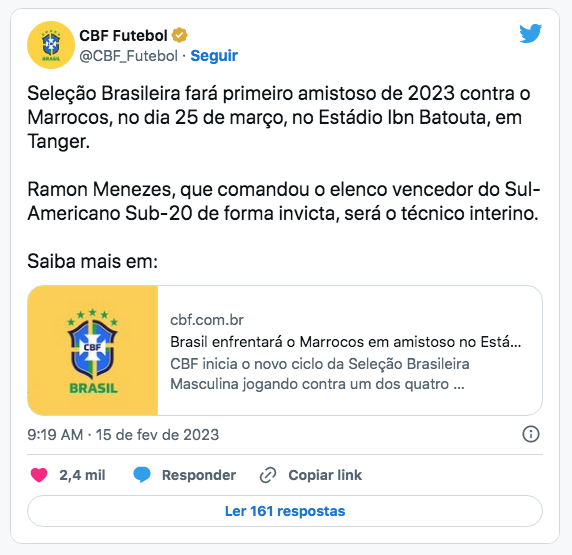The height and width of the screenshot is (555, 572).
Task: Open the article titled Brasil enfrentará o Marrocos
Action: pos(346,342)
